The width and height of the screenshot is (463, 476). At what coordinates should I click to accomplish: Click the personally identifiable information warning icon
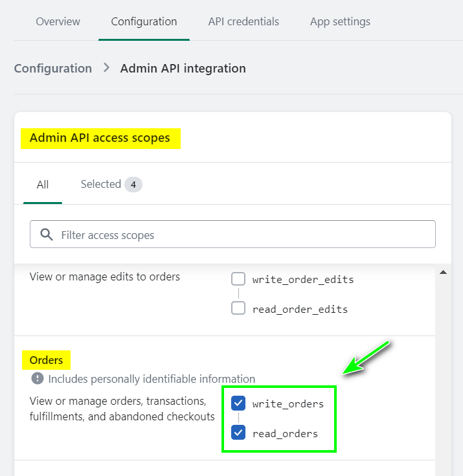point(38,379)
